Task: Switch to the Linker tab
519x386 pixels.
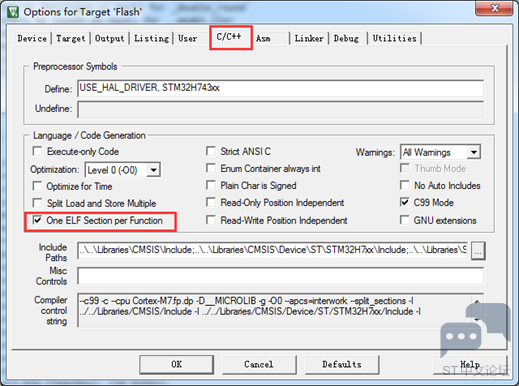Action: point(309,38)
